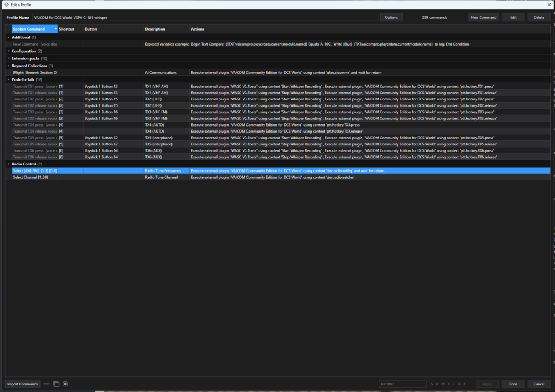555x392 pixels.
Task: Select the Transmit TX1 release command row
Action: [x=281, y=93]
